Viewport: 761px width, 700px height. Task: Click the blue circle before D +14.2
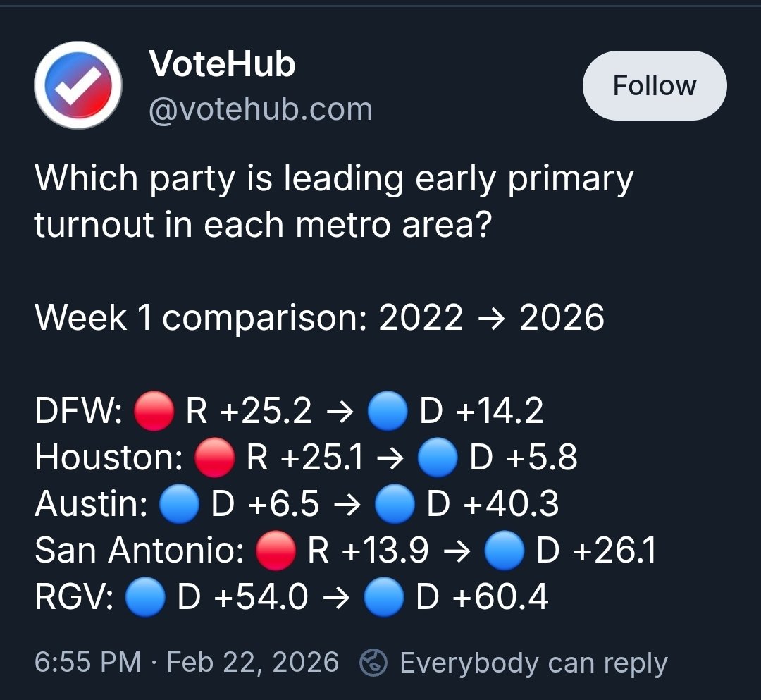[x=388, y=411]
